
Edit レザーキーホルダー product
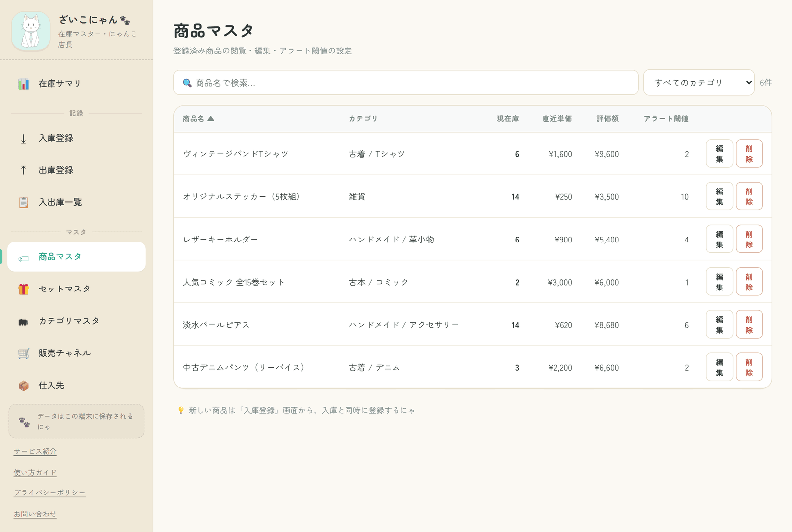point(719,239)
